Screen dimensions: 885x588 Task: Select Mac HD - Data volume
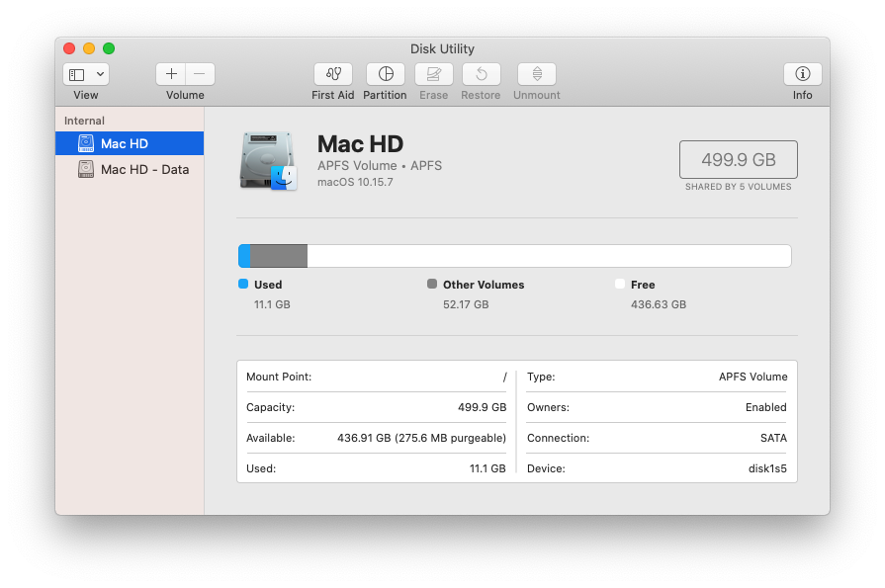pyautogui.click(x=130, y=169)
